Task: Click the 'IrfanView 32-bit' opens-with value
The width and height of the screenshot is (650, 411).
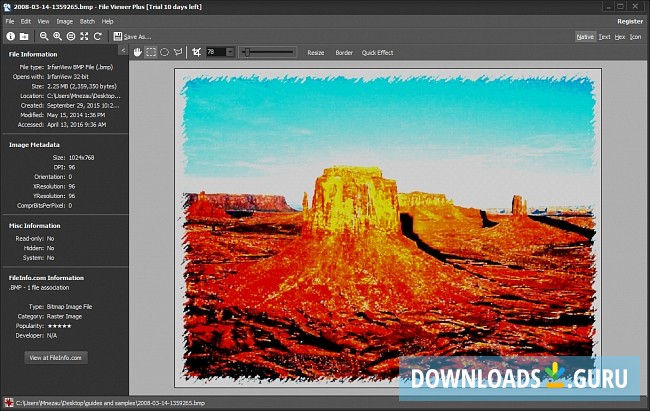Action: pyautogui.click(x=68, y=77)
